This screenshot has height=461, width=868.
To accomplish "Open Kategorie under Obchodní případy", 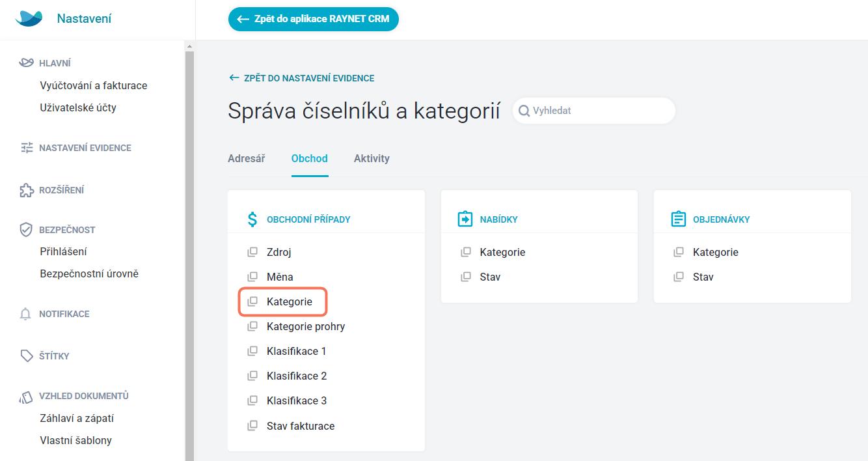I will coord(290,301).
